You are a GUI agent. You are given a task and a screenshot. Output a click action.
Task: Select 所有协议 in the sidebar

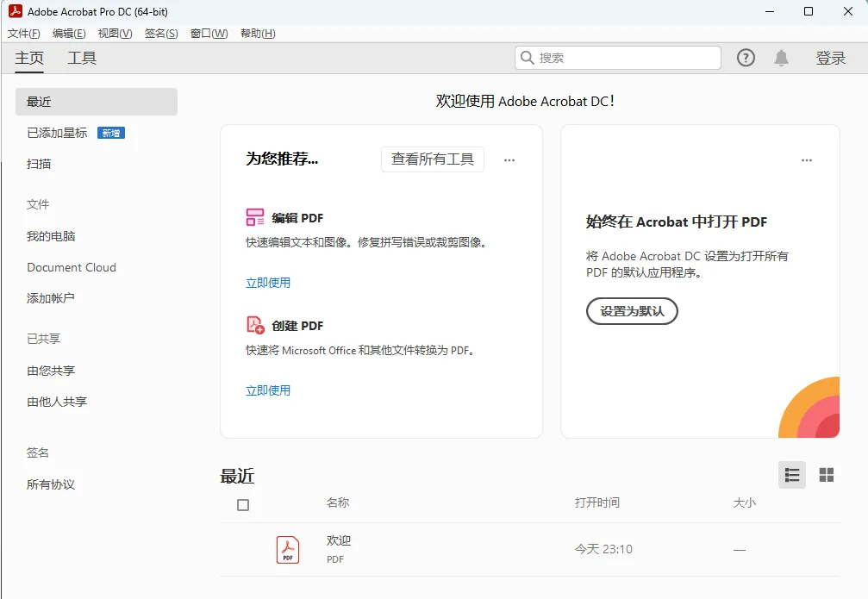(x=51, y=485)
